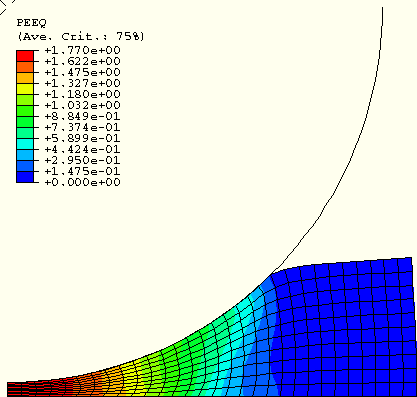Click the dark blue bottom legend swatch
This screenshot has width=417, height=397.
[x=25, y=177]
